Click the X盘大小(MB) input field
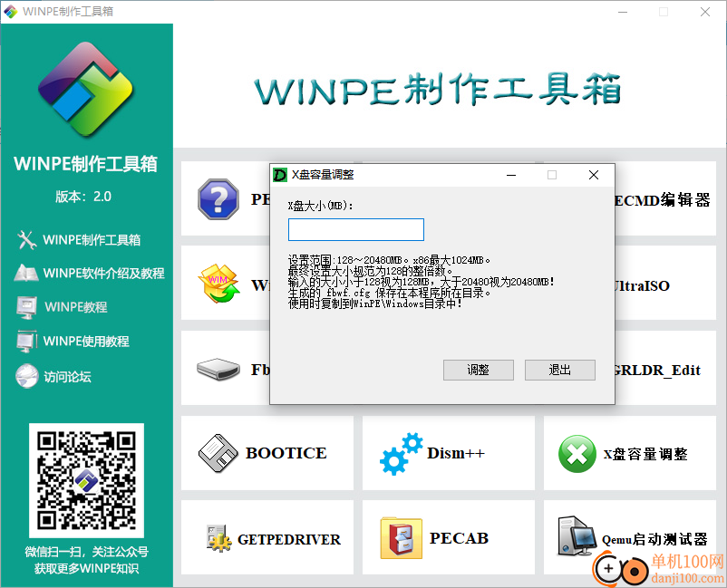727x588 pixels. [x=356, y=230]
